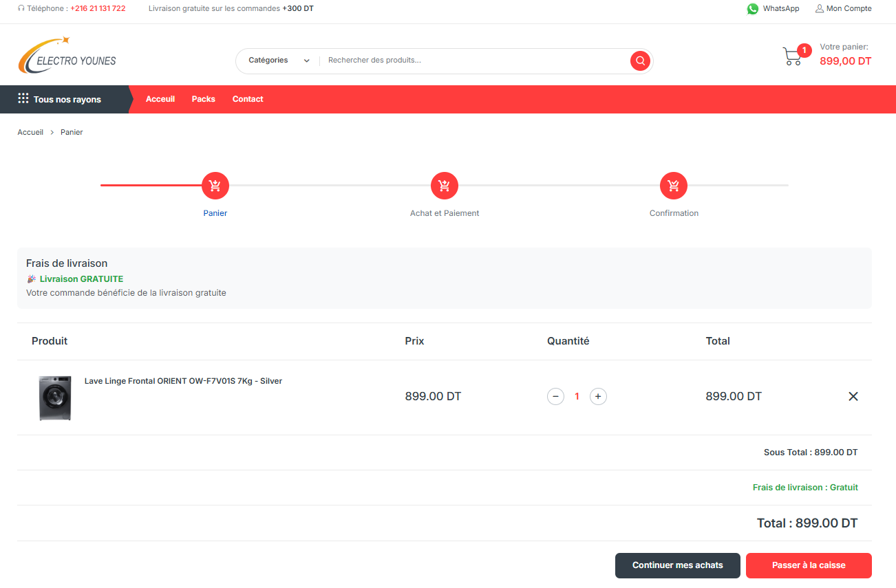Click the phone number +216 21 131 722

tap(98, 9)
